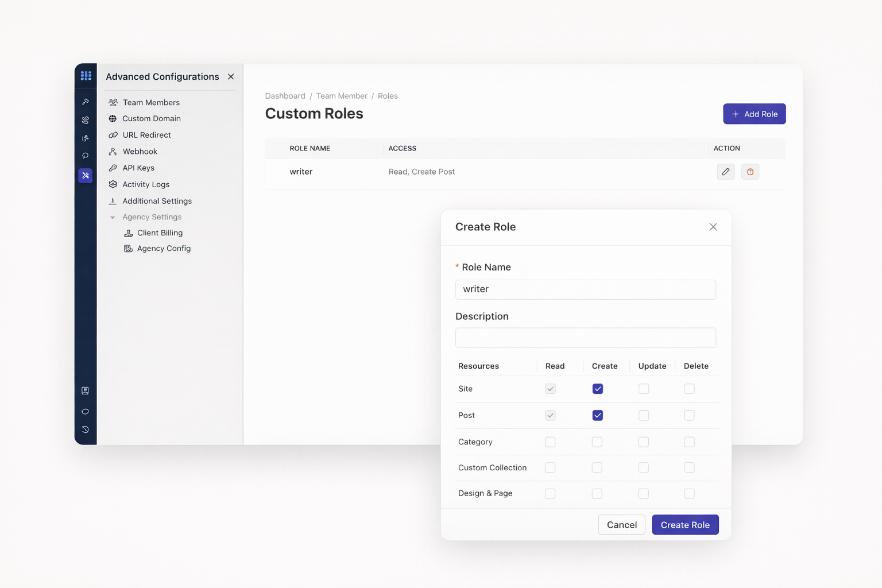
Task: Enable Update permission for Post
Action: (x=643, y=415)
